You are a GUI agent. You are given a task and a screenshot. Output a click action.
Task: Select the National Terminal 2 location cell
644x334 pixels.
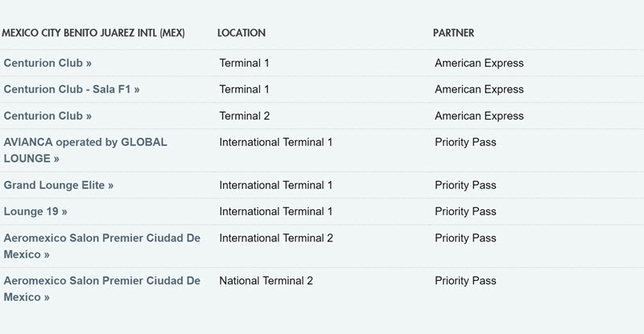[266, 281]
